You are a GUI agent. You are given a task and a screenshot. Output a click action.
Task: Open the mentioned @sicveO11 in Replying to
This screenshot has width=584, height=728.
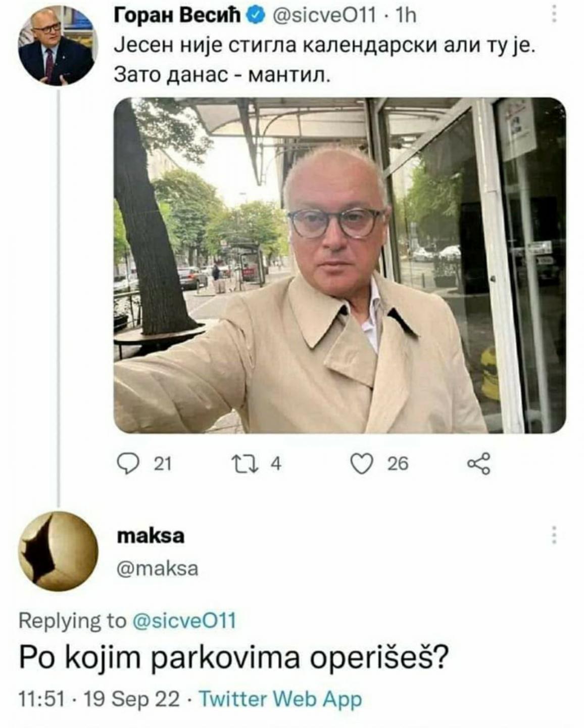(x=184, y=620)
